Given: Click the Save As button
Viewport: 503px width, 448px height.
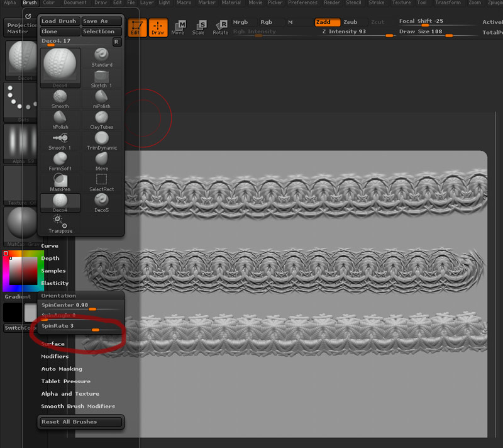Looking at the screenshot, I should coord(101,21).
